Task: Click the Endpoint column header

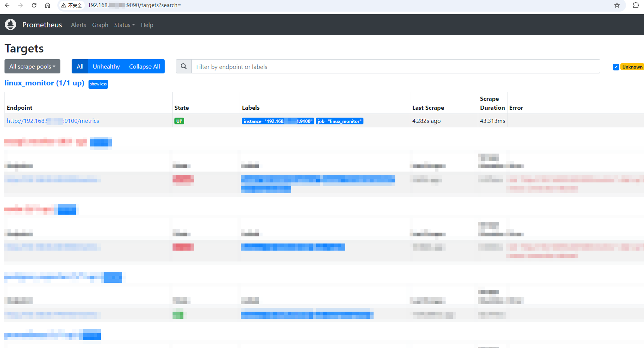Action: coord(20,108)
